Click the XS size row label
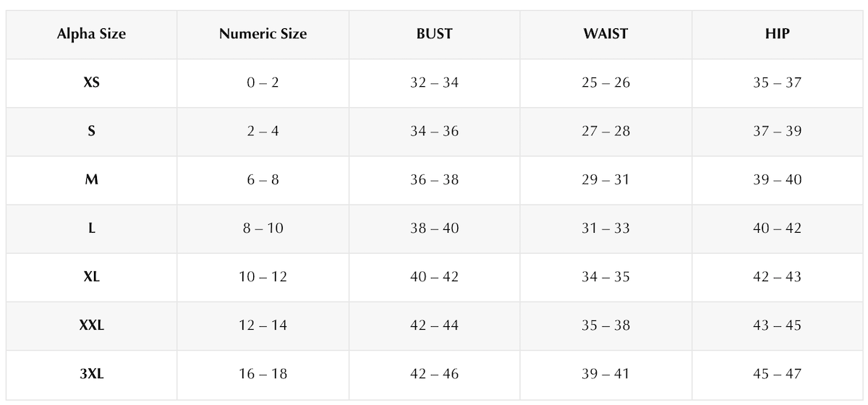 click(x=91, y=82)
